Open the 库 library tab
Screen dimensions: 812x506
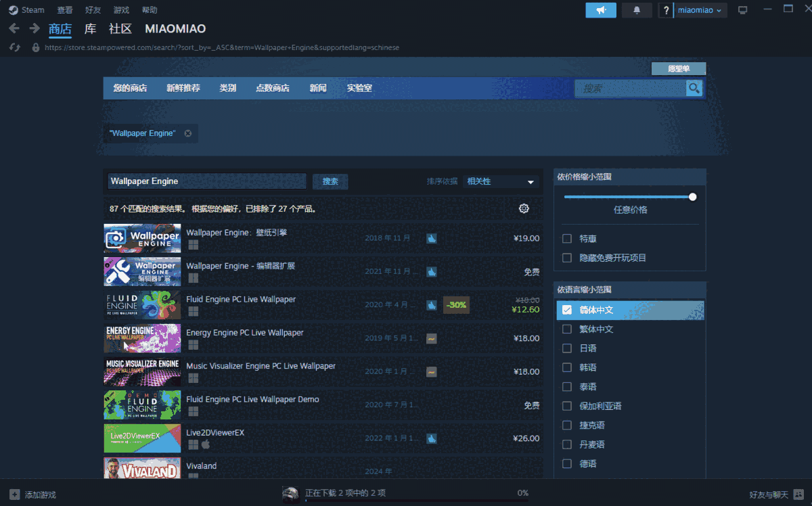pos(90,28)
